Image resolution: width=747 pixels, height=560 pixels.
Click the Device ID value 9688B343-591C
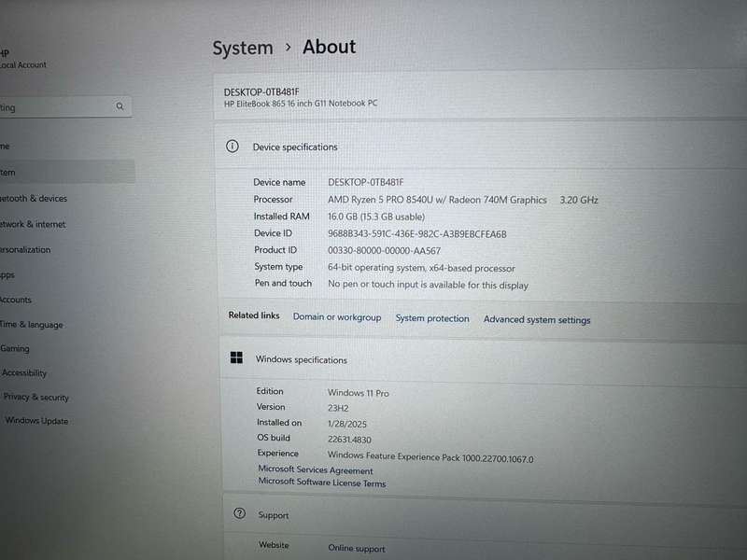click(416, 234)
